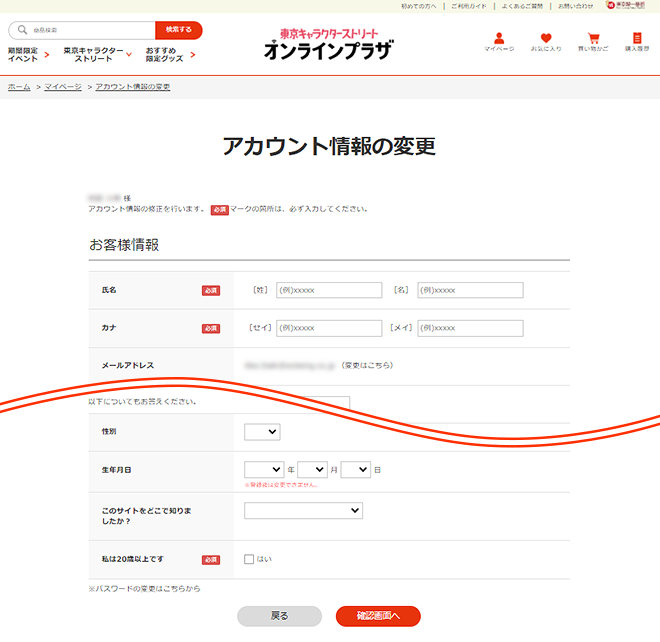Expand the birth year dropdown
660x642 pixels.
(x=264, y=469)
